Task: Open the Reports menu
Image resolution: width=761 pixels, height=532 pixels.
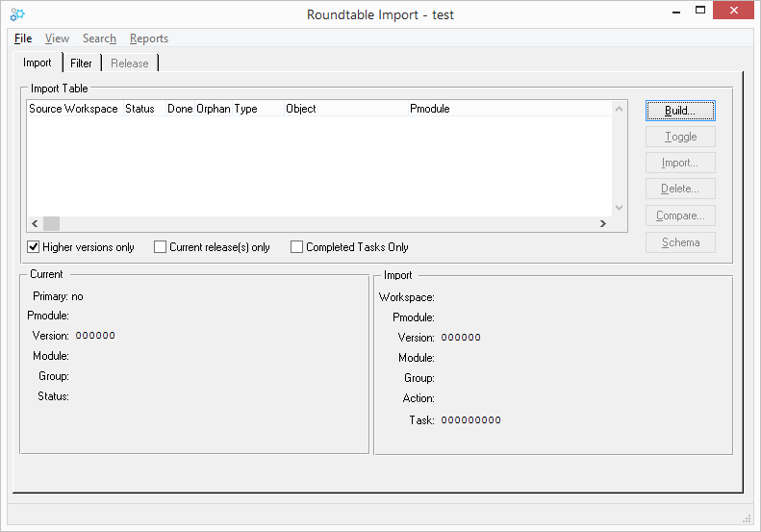Action: coord(148,38)
